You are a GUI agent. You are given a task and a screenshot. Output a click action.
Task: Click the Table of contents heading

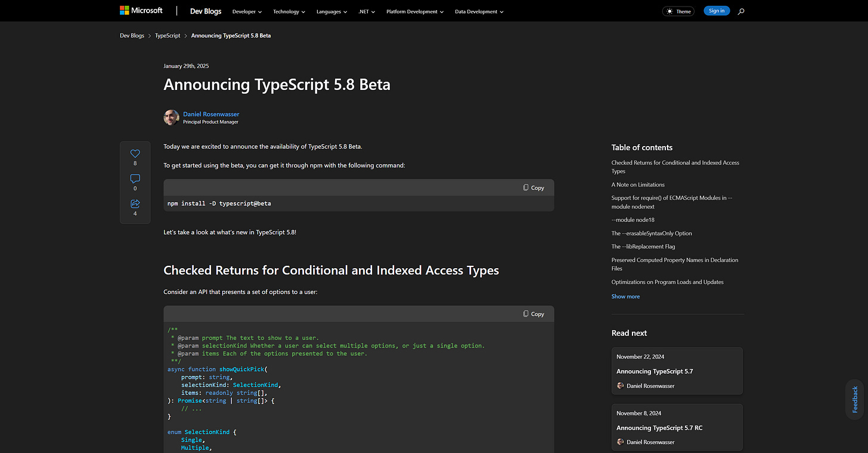coord(642,147)
